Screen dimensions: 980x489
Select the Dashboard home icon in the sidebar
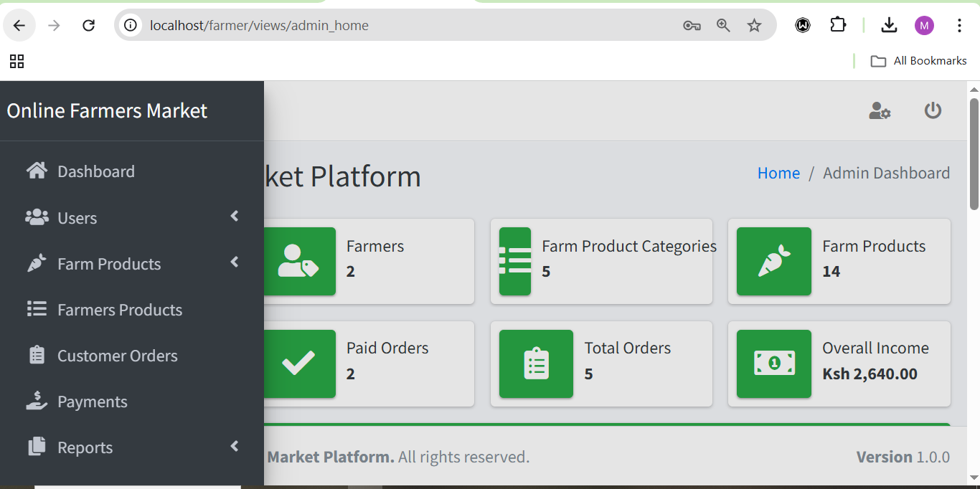click(x=35, y=171)
